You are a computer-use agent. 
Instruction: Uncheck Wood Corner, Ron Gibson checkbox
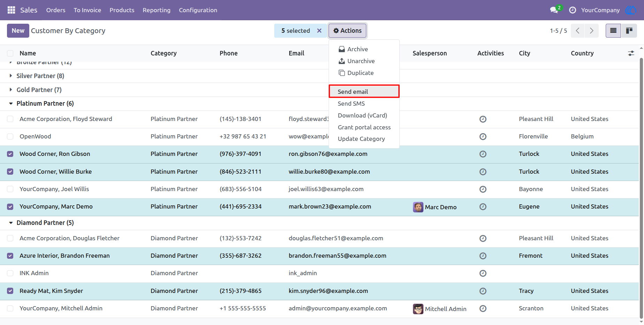10,154
